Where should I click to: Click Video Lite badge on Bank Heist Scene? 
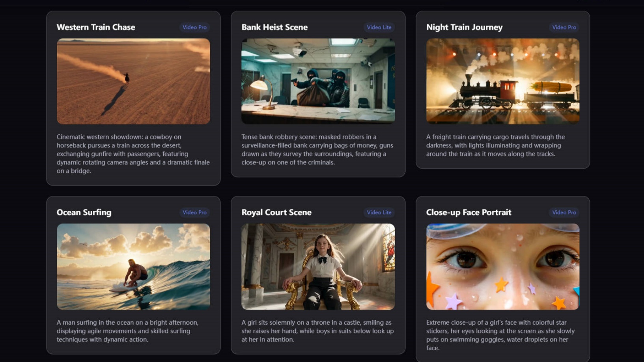[x=379, y=27]
